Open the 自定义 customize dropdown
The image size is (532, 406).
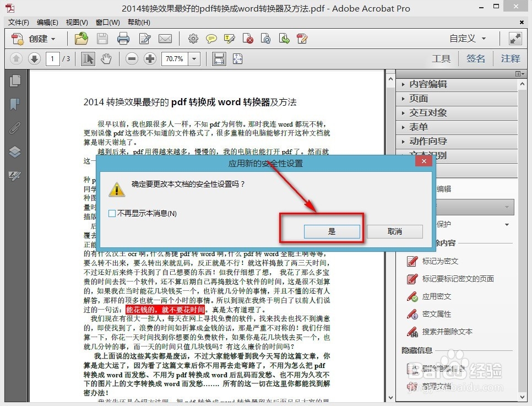[x=468, y=39]
